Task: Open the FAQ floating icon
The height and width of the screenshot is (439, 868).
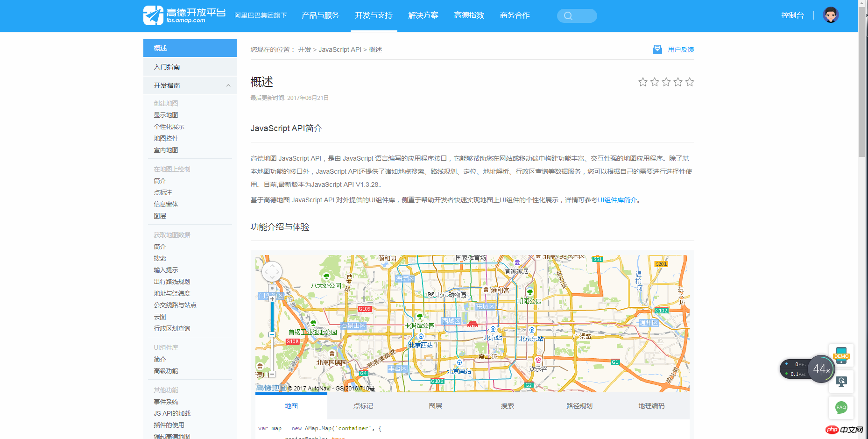Action: pyautogui.click(x=841, y=408)
